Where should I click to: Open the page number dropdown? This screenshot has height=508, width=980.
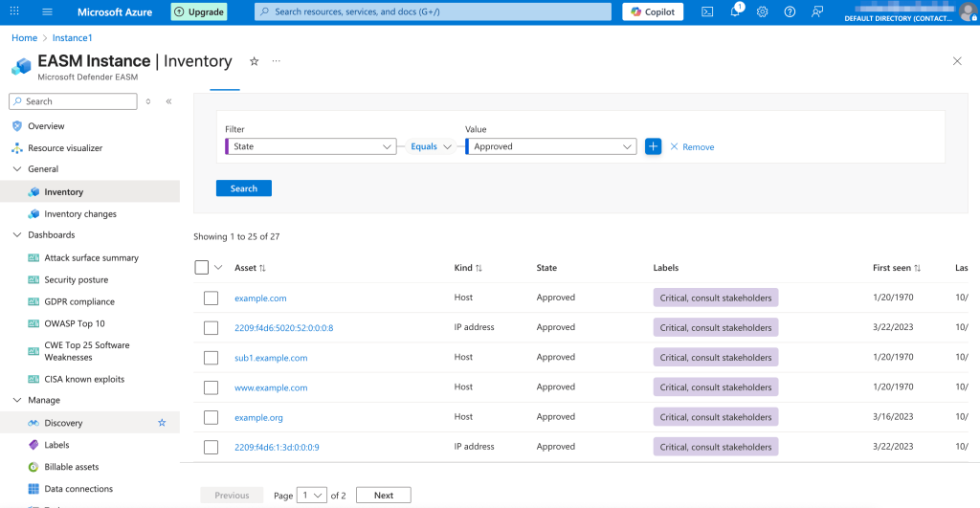[x=311, y=496]
